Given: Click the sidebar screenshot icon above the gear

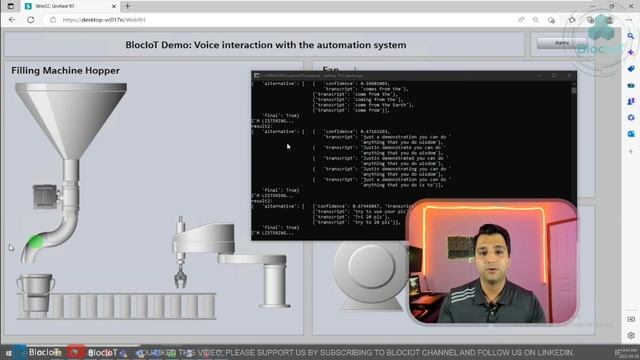Looking at the screenshot, I should [x=631, y=319].
